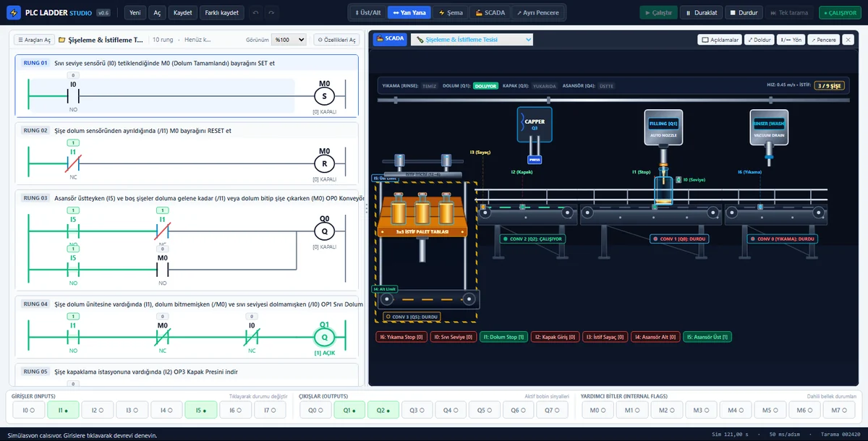Image resolution: width=868 pixels, height=441 pixels.
Task: Toggle active input I1 off
Action: [x=63, y=410]
